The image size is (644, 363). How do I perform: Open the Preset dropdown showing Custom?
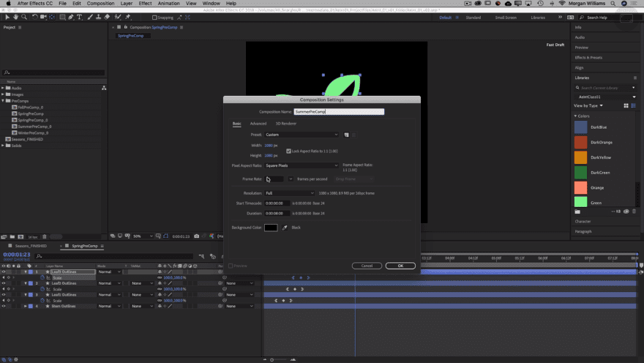pyautogui.click(x=302, y=135)
